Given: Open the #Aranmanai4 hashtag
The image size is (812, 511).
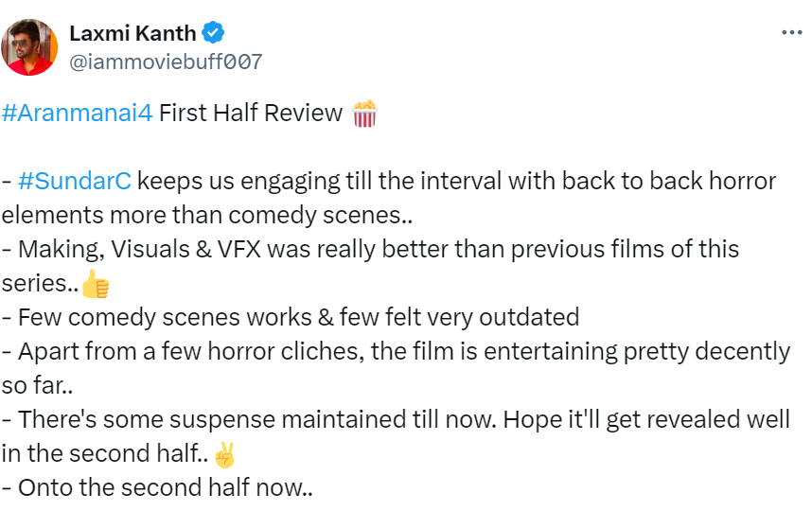Looking at the screenshot, I should (77, 114).
